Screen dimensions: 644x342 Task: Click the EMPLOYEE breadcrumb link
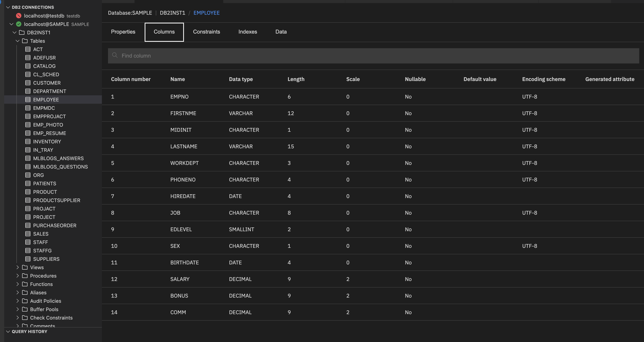point(206,13)
